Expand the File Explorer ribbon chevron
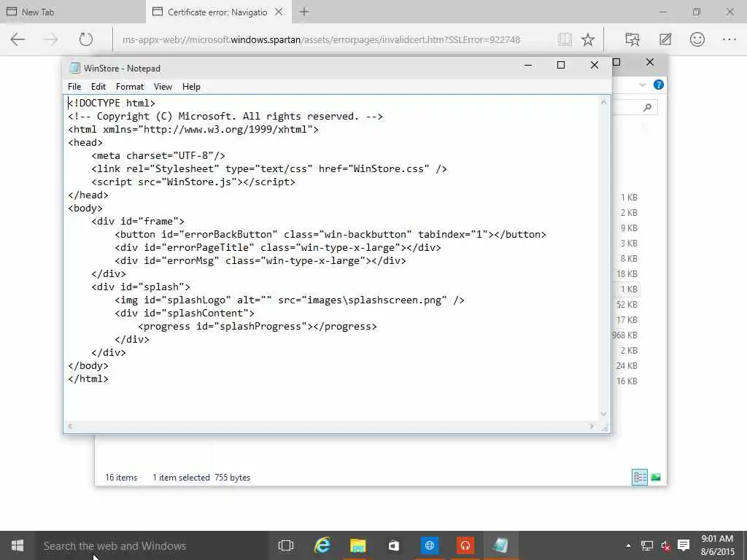This screenshot has height=560, width=747. 642,85
